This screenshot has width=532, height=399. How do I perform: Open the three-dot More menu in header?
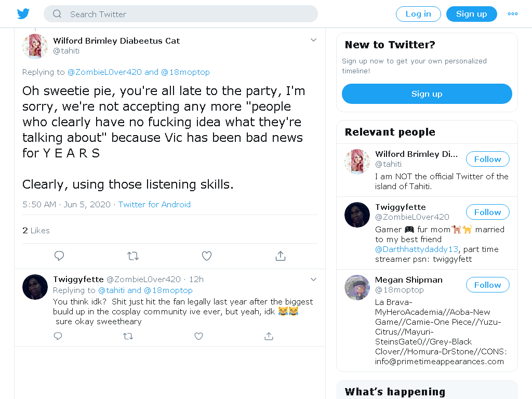(512, 14)
